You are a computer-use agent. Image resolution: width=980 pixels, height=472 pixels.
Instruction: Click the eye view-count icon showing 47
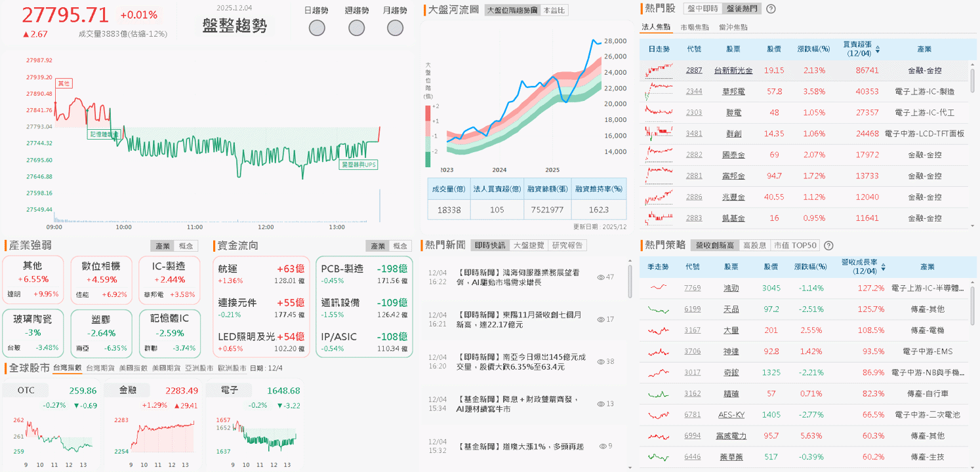[x=601, y=277]
